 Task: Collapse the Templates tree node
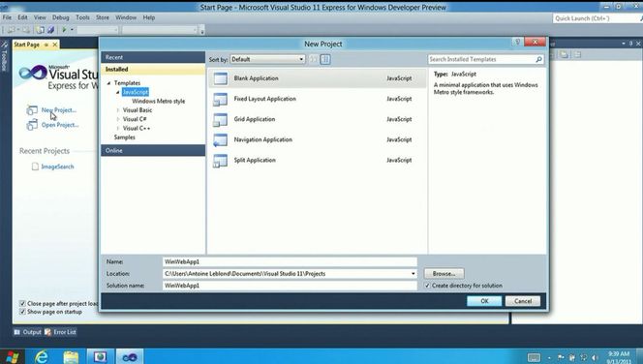click(109, 83)
